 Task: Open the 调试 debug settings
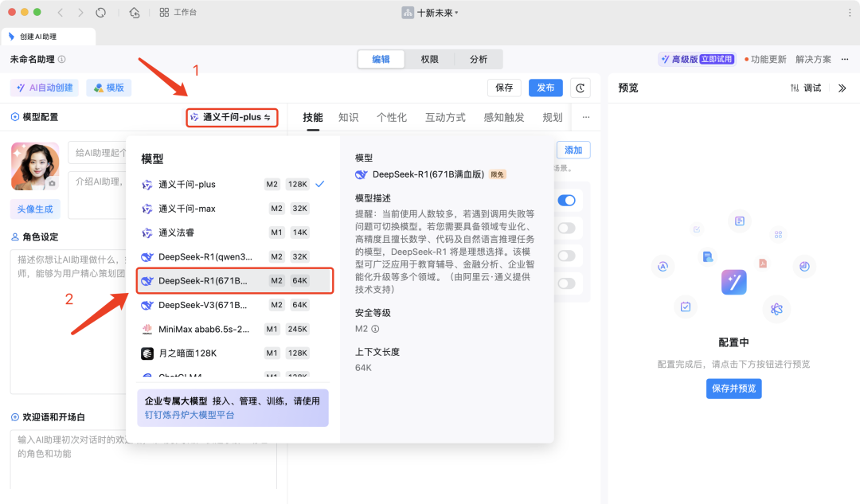806,88
